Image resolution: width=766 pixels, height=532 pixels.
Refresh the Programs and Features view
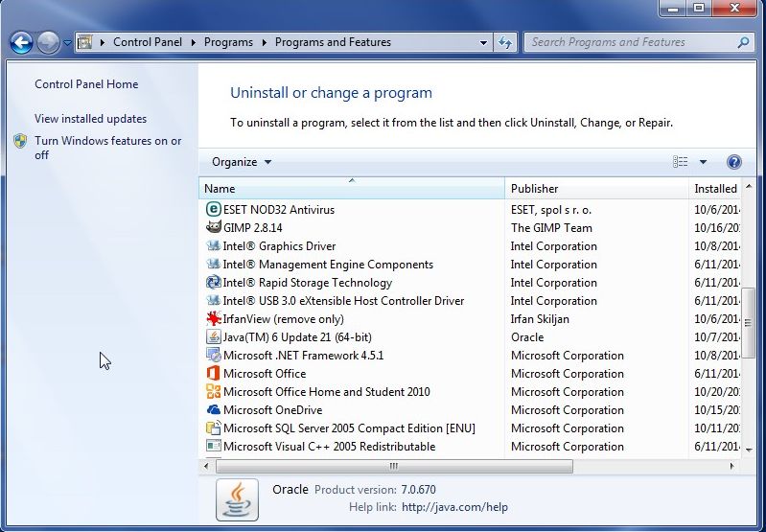click(x=505, y=42)
